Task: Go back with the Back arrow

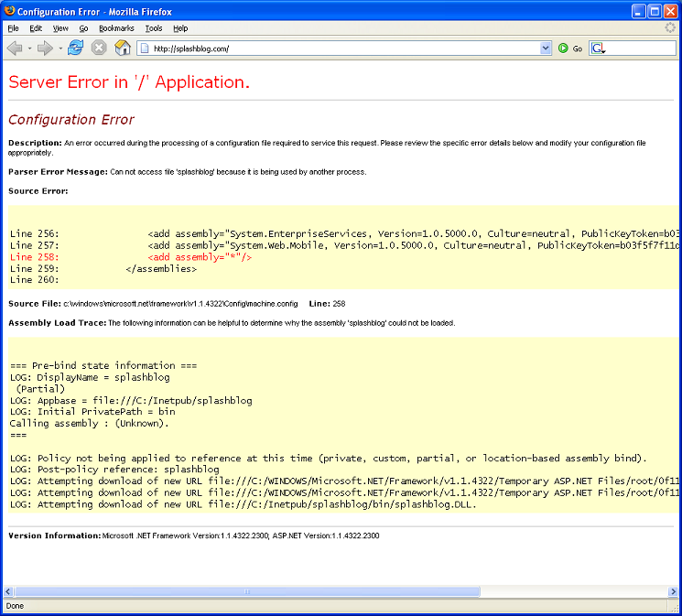Action: [15, 49]
